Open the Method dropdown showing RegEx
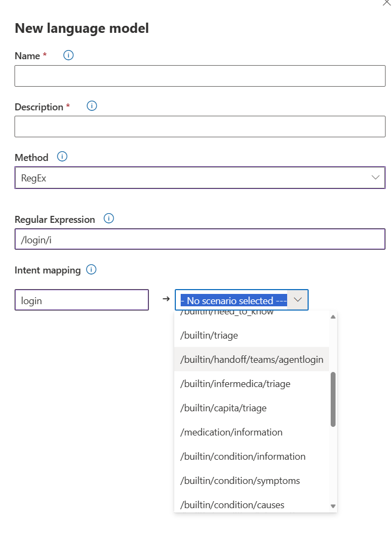The image size is (392, 534). 200,178
